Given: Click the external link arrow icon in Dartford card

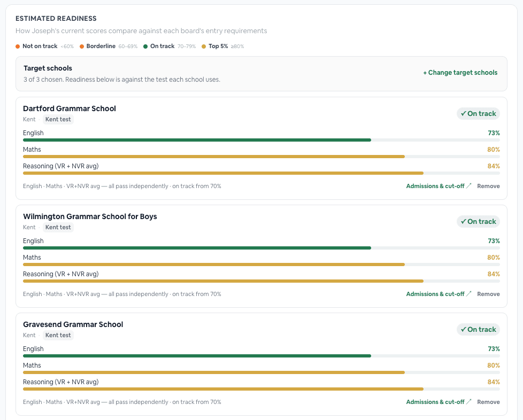Looking at the screenshot, I should 468,185.
